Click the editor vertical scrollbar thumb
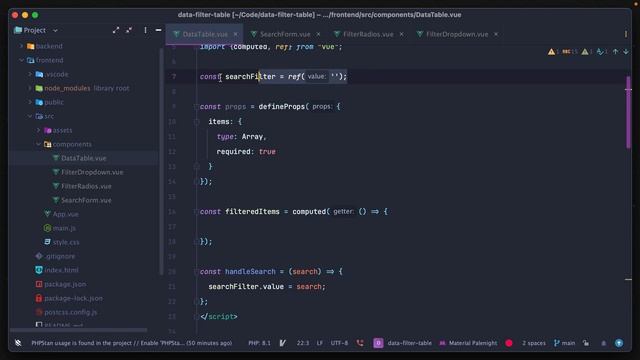This screenshot has width=640, height=360. click(628, 112)
